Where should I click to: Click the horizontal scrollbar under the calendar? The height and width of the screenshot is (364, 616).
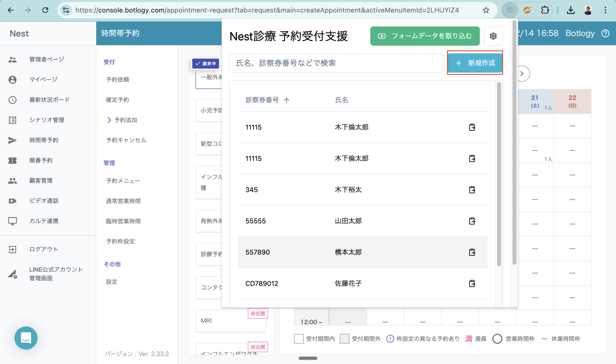[308, 358]
